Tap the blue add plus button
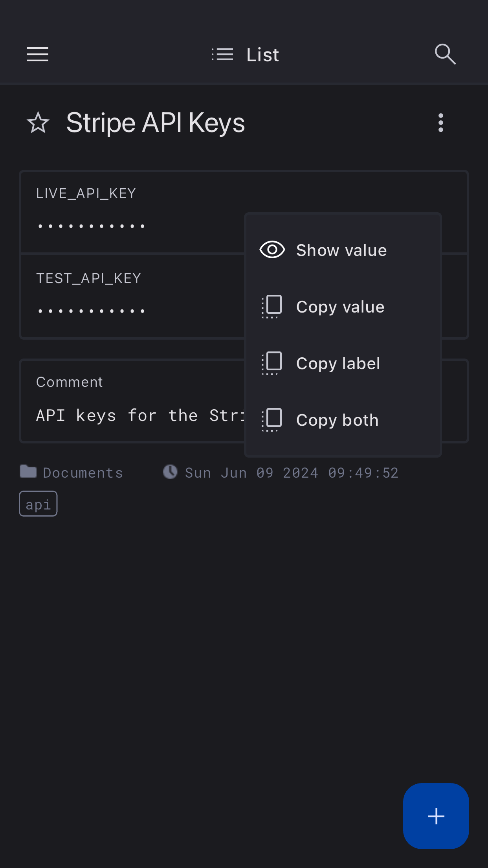 tap(436, 816)
